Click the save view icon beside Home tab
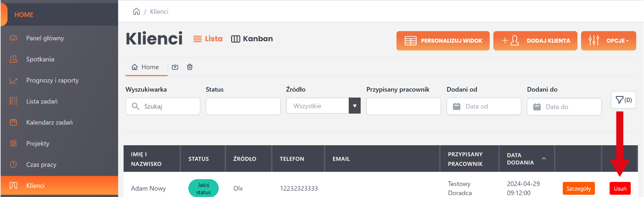Image resolution: width=644 pixels, height=197 pixels. 175,67
